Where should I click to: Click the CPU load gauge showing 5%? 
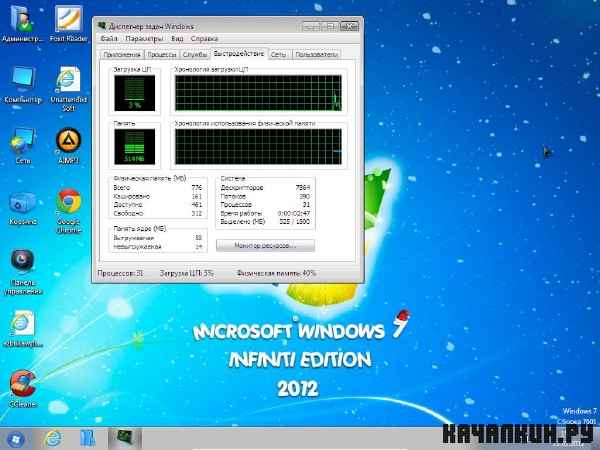[x=135, y=93]
